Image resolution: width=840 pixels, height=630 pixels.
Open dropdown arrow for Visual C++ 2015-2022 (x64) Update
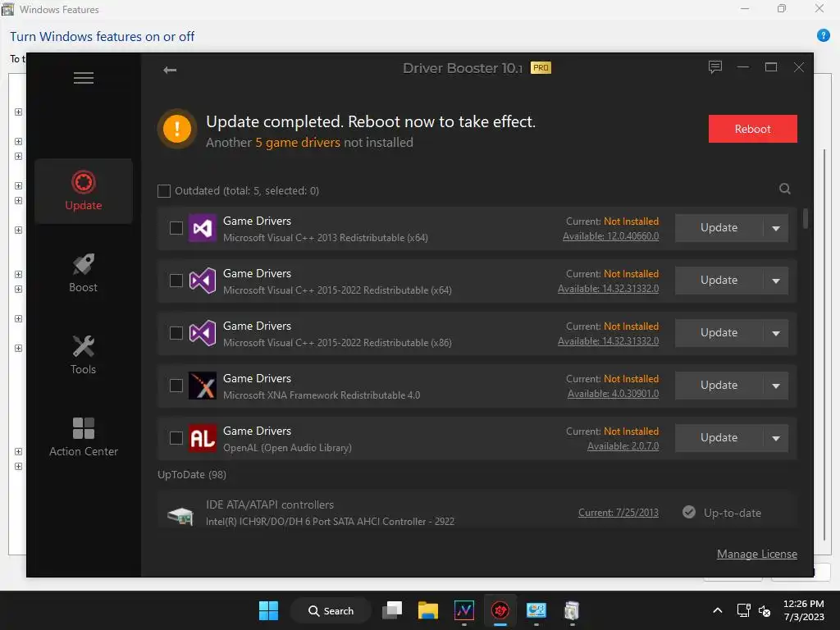click(776, 281)
